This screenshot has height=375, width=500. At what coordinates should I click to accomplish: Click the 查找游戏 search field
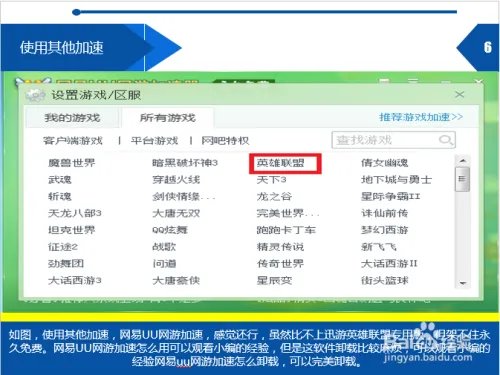(x=393, y=140)
